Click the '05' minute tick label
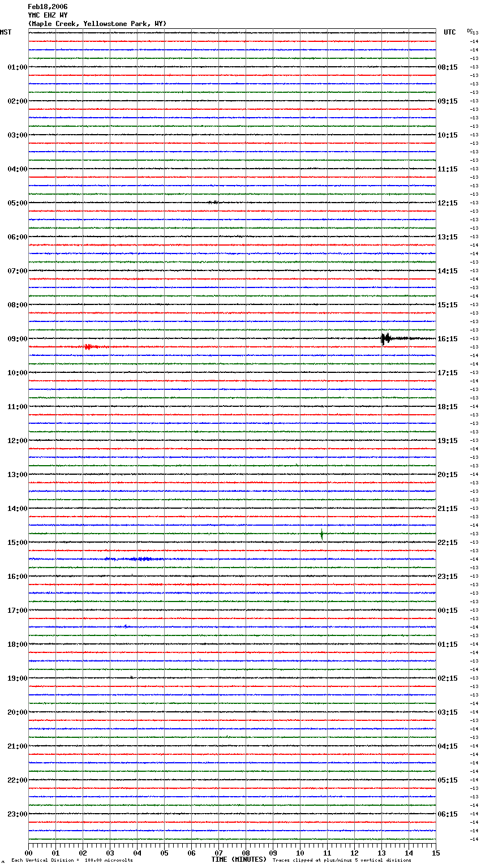This screenshot has width=481, height=868. click(x=164, y=853)
